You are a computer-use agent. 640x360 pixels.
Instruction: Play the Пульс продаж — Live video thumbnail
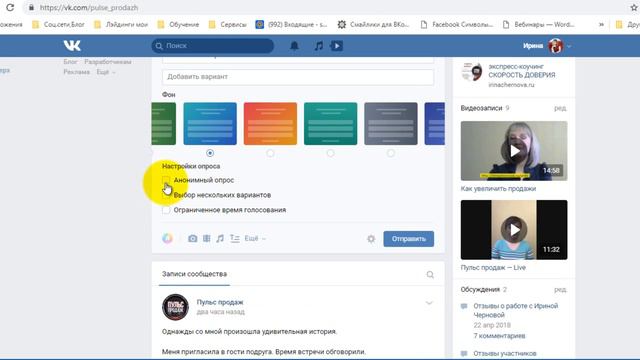[514, 230]
